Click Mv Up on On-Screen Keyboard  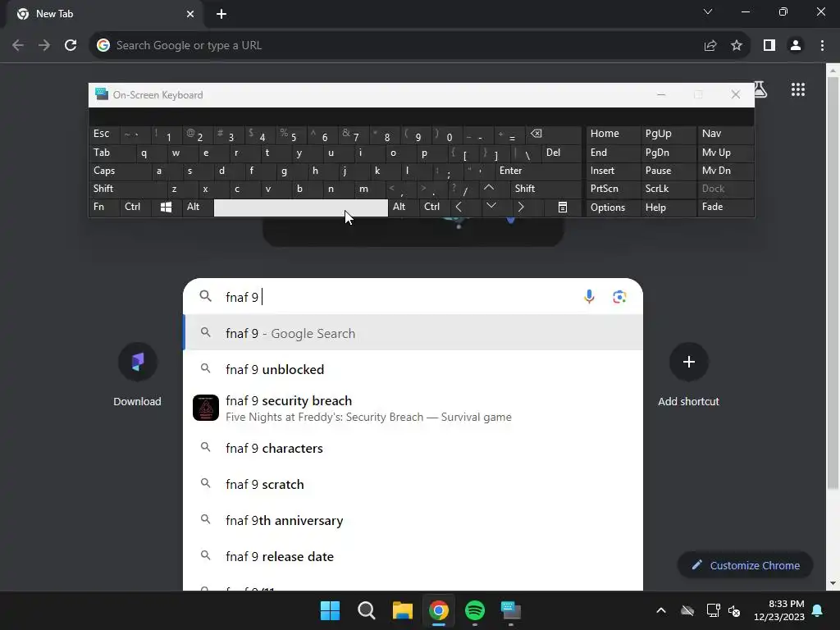[x=725, y=153]
